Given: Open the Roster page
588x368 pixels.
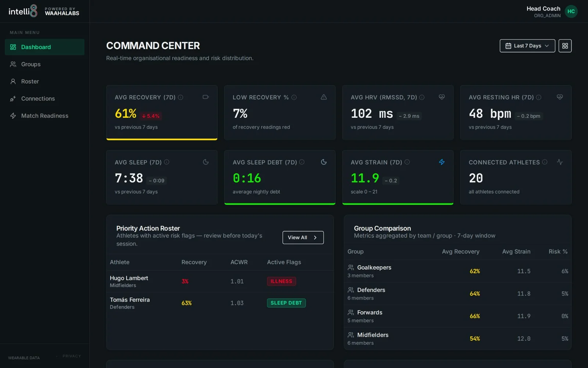Looking at the screenshot, I should click(x=44, y=81).
